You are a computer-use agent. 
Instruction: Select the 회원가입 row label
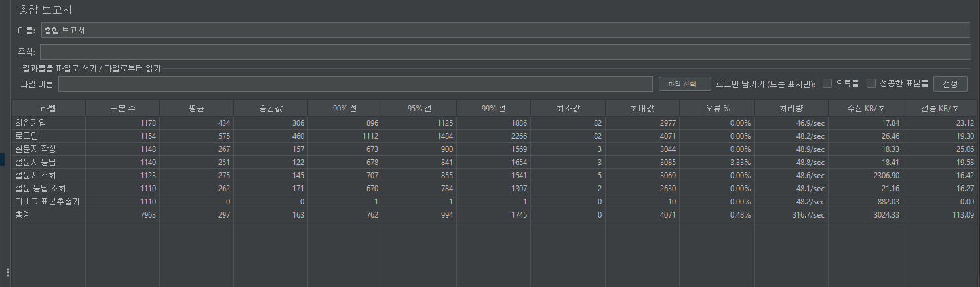click(30, 123)
